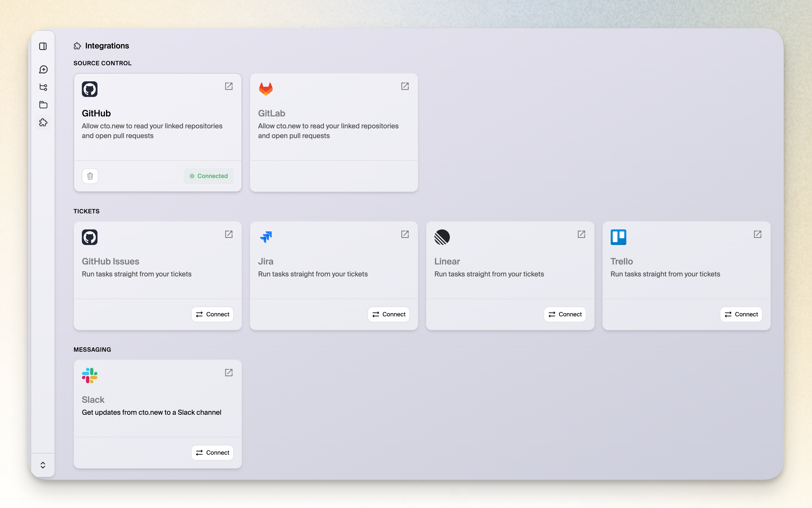Toggle the sidebar panel icon at top left

[x=43, y=47]
